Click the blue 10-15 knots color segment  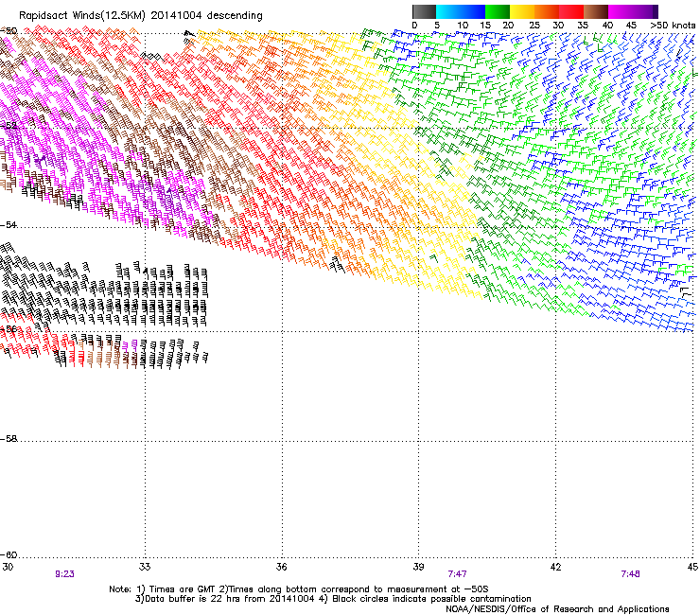[473, 11]
